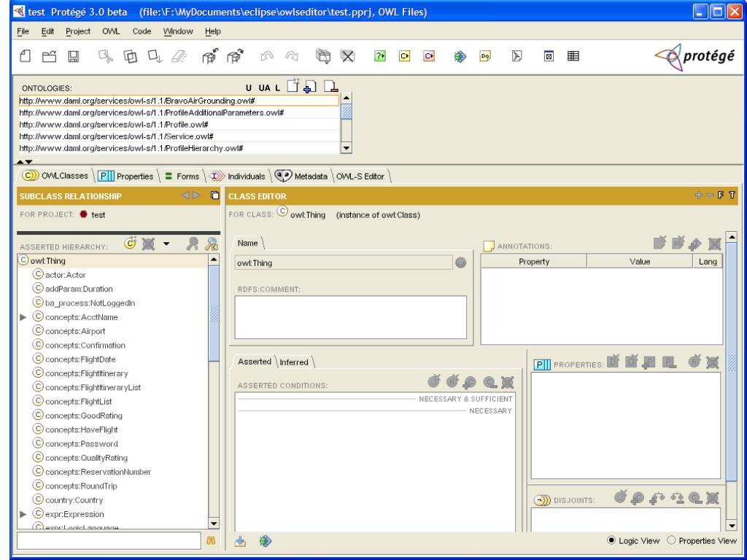The image size is (747, 560).
Task: Select the country:Country class
Action: pos(74,500)
